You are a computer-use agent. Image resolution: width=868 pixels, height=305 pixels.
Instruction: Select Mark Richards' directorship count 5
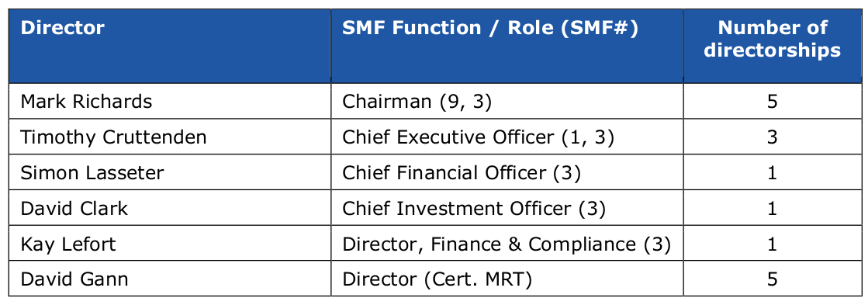[x=773, y=102]
